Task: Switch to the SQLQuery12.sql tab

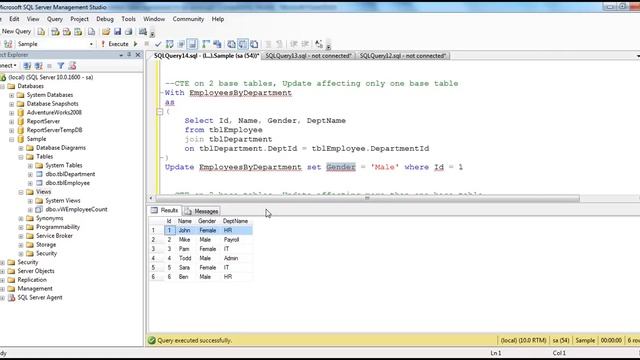Action: click(x=403, y=56)
